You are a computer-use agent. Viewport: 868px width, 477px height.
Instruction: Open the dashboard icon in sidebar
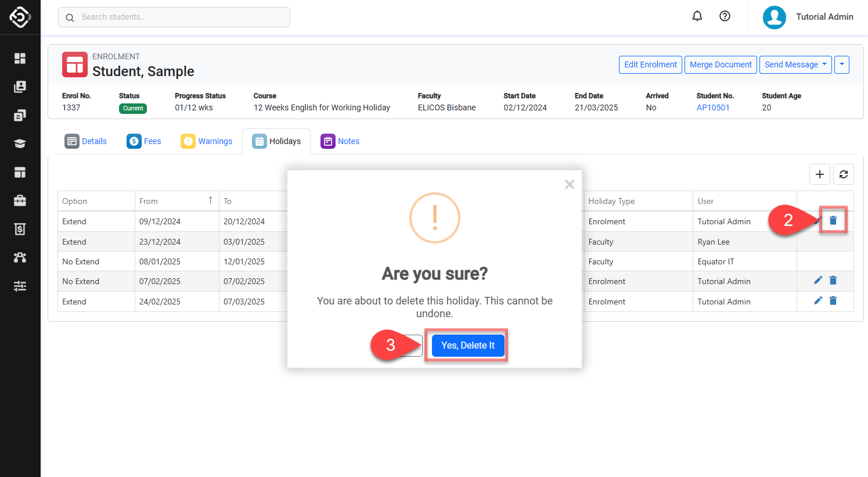click(20, 58)
